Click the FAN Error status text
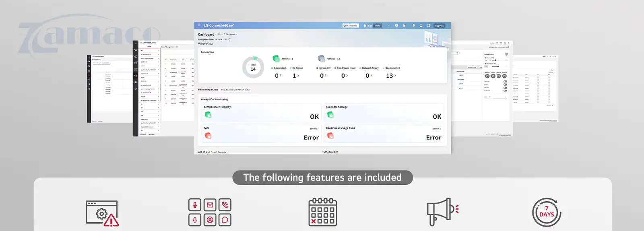The image size is (644, 231). click(x=311, y=138)
